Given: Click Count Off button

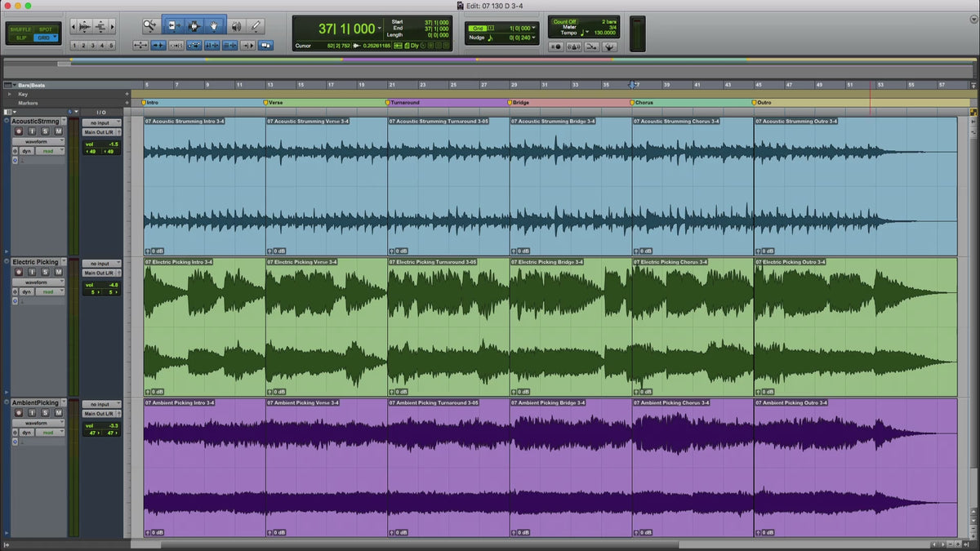Looking at the screenshot, I should pos(565,22).
